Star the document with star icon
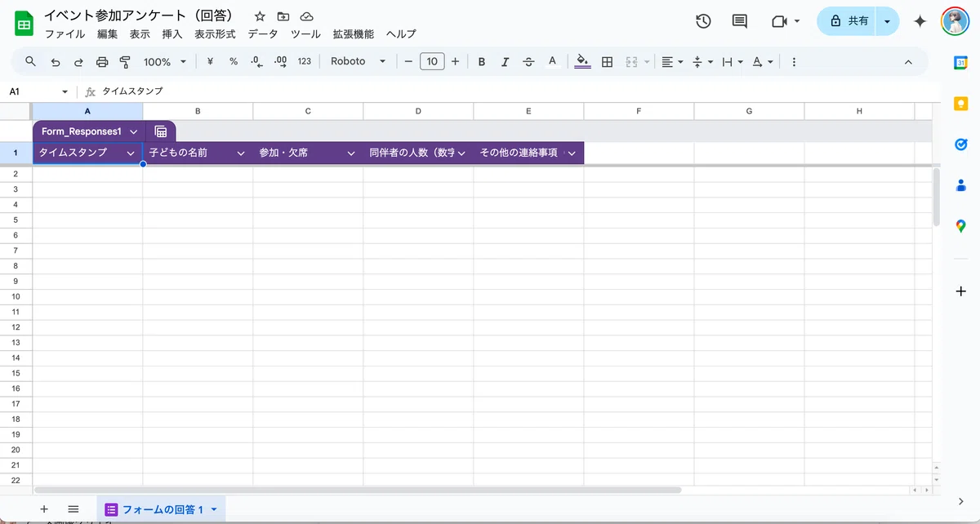Image resolution: width=980 pixels, height=524 pixels. pos(260,16)
